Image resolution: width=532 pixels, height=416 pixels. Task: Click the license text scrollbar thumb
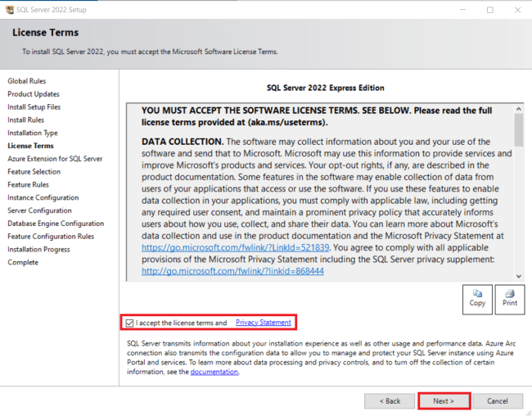click(518, 129)
